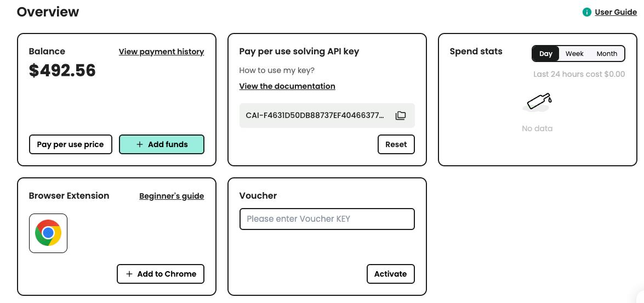Switch spend stats to Month

tap(607, 54)
